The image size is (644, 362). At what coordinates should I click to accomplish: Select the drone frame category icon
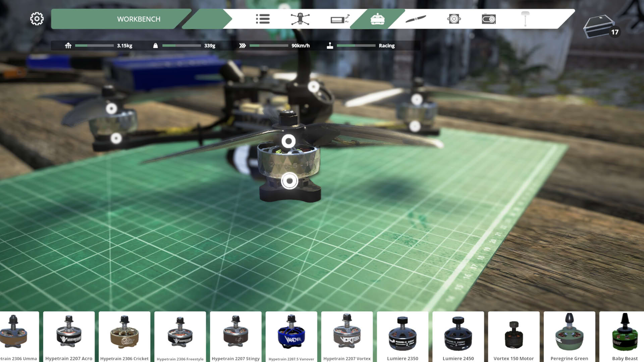pos(300,19)
